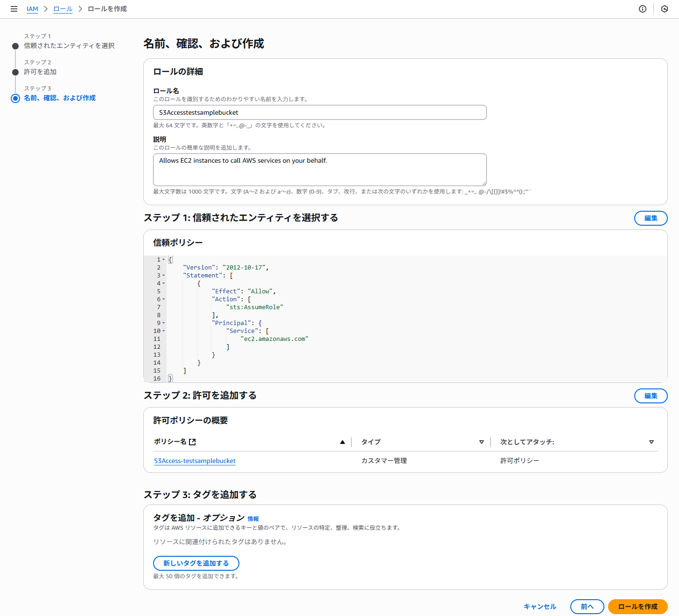
Task: Collapse code fold arrow at line 6
Action: [164, 299]
